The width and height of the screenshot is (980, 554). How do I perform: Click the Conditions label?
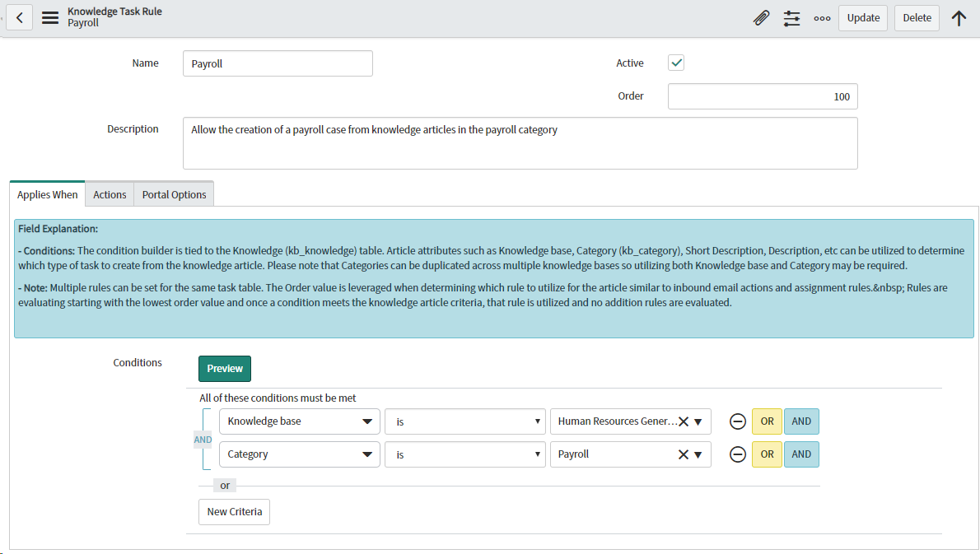[x=138, y=362]
